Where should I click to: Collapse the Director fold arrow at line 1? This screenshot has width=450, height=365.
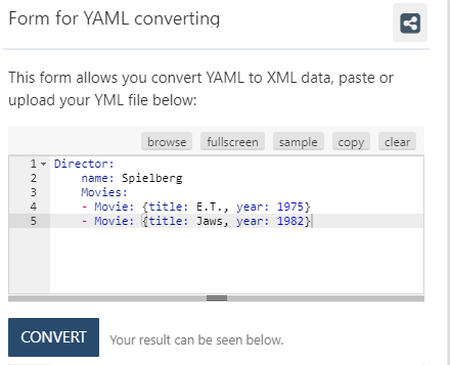tap(43, 164)
